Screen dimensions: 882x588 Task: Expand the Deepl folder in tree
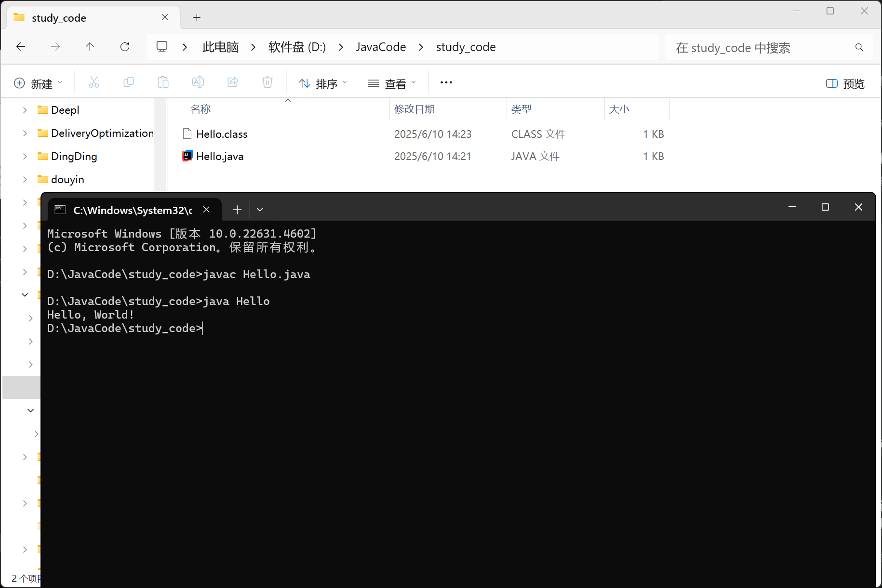point(25,110)
